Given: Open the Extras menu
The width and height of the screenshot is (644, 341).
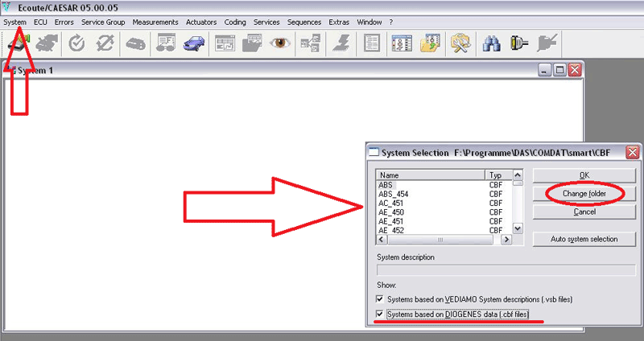Looking at the screenshot, I should coord(339,23).
